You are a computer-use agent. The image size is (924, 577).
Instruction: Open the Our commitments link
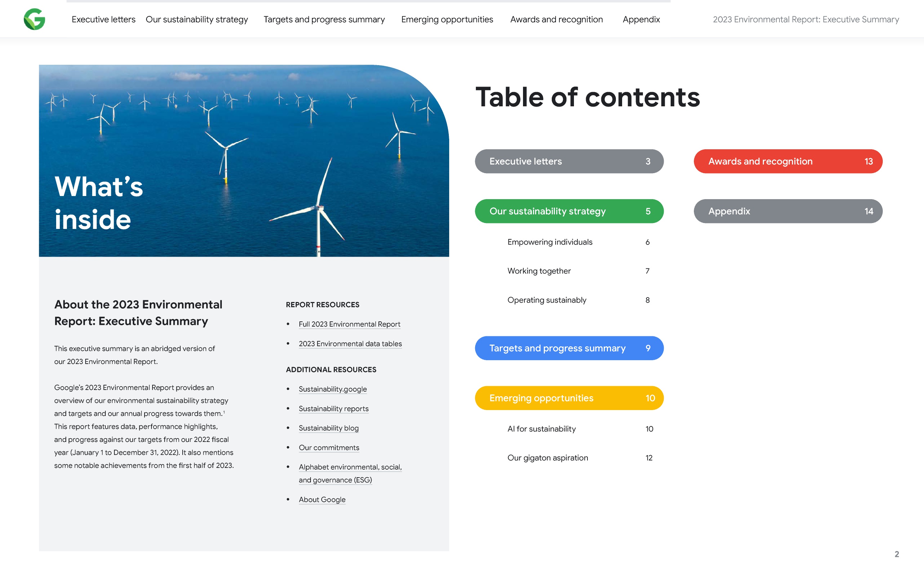(x=329, y=447)
